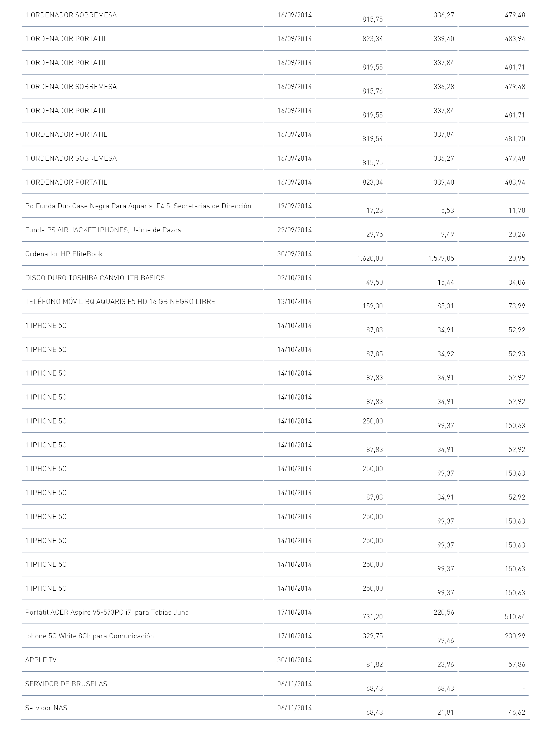Click the date 30/10/2014

pos(294,660)
